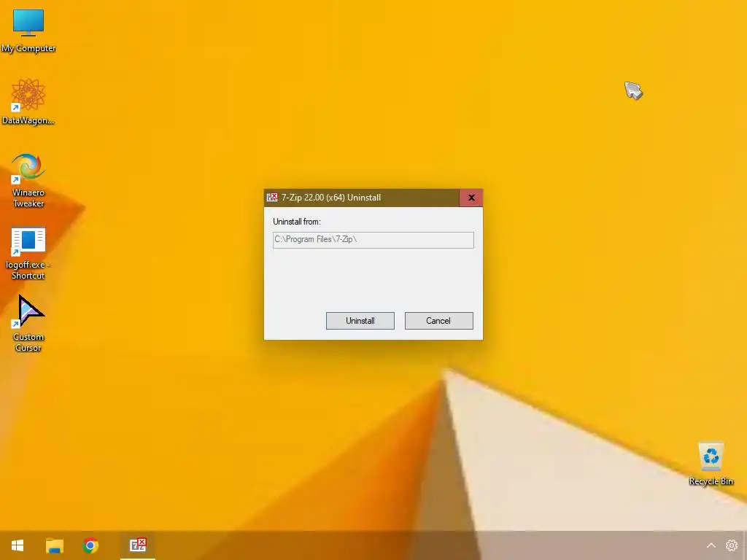Open the settings gear in the tray
The width and height of the screenshot is (747, 560).
(731, 545)
